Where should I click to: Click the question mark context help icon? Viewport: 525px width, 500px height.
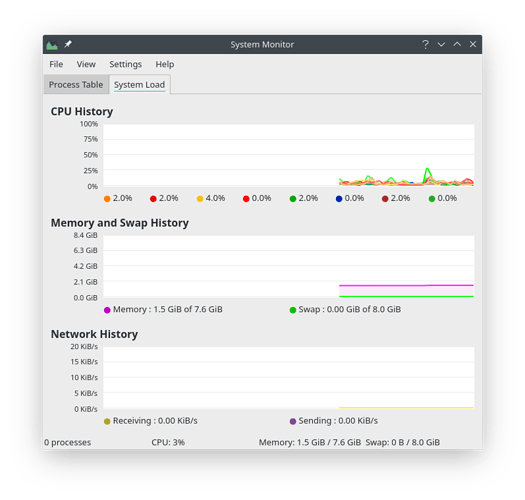425,44
